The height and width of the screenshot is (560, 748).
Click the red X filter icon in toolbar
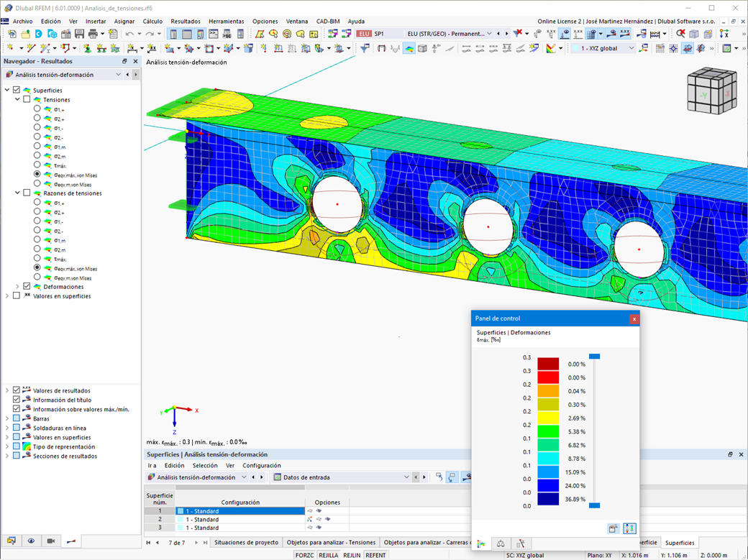pyautogui.click(x=518, y=33)
